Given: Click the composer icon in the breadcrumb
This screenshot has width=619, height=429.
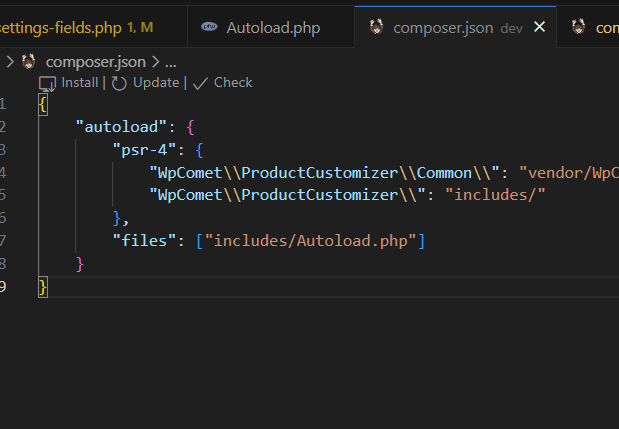Looking at the screenshot, I should (x=29, y=61).
